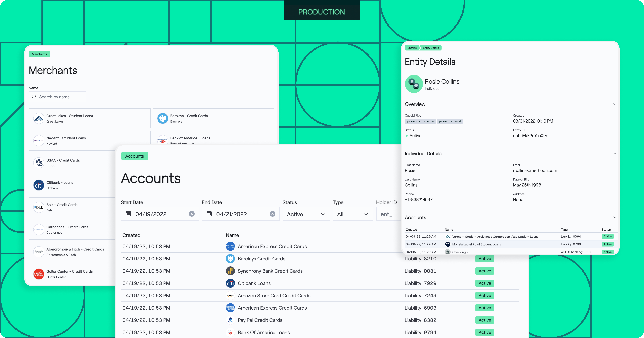Screen dimensions: 644x338
Task: Open the Citibank Loans account row
Action: (254, 283)
